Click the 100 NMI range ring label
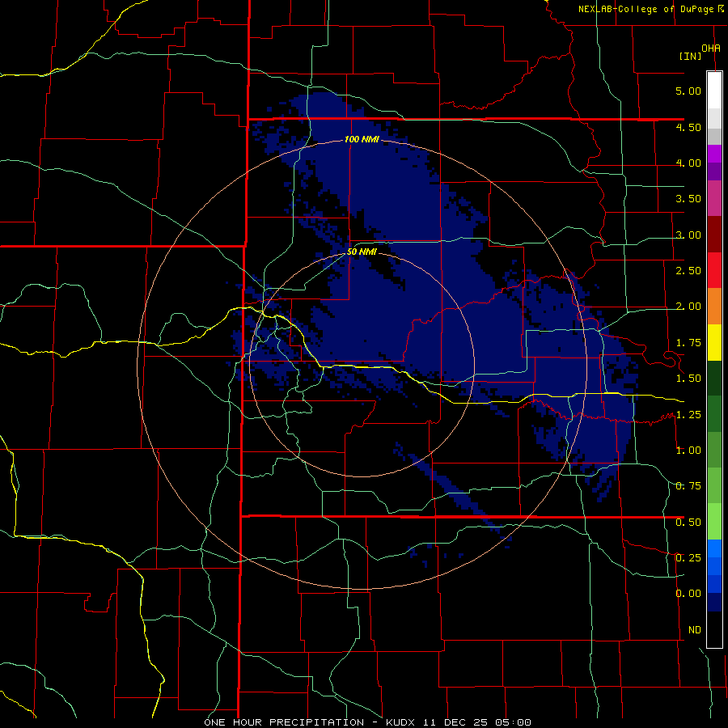 [362, 139]
